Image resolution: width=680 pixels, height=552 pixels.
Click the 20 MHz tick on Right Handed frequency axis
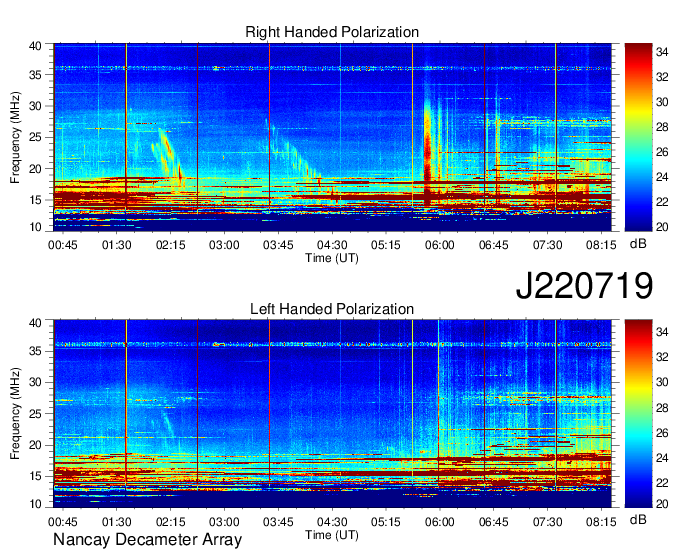[x=35, y=169]
